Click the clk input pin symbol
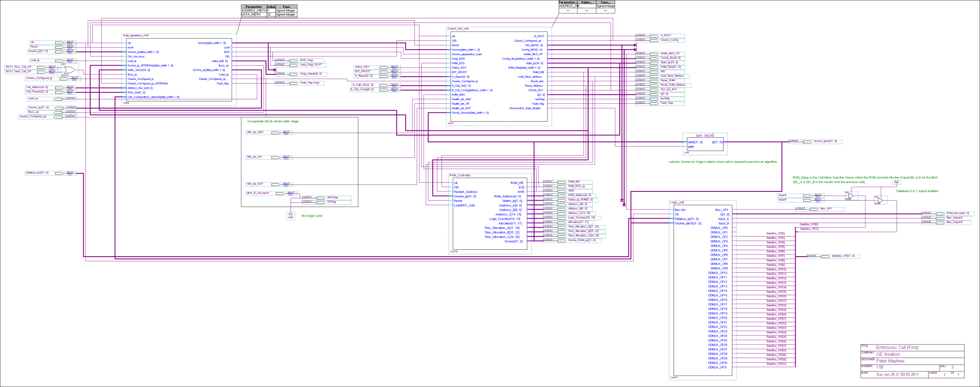Image resolution: width=980 pixels, height=387 pixels. 60,43
